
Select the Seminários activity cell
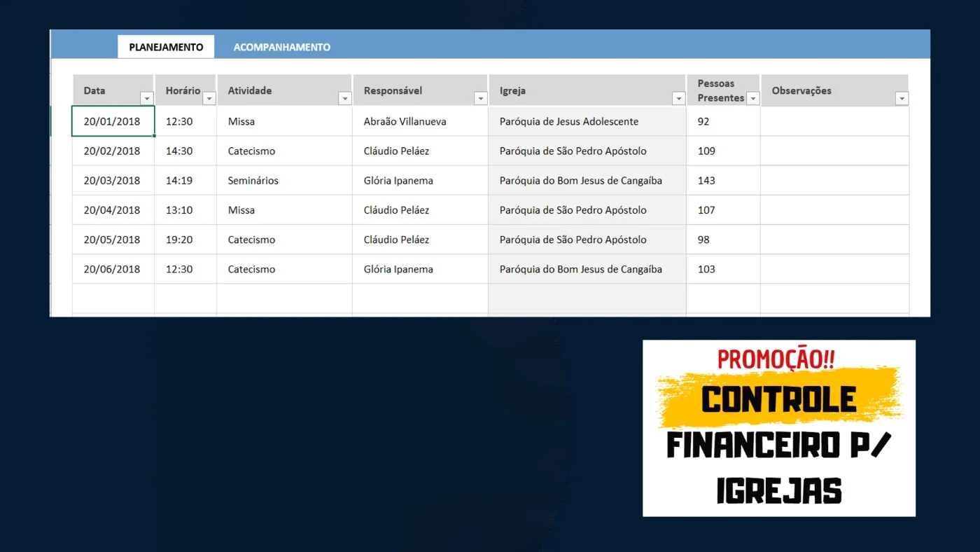[x=284, y=180]
